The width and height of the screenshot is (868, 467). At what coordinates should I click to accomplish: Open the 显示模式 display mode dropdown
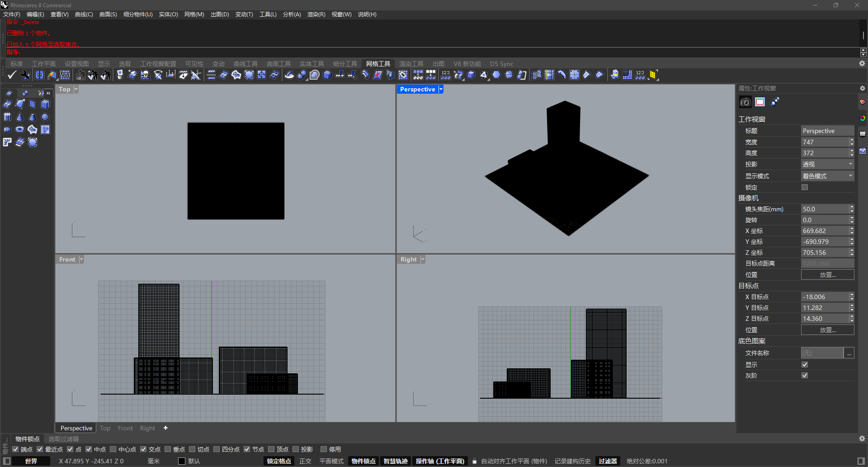tap(827, 176)
